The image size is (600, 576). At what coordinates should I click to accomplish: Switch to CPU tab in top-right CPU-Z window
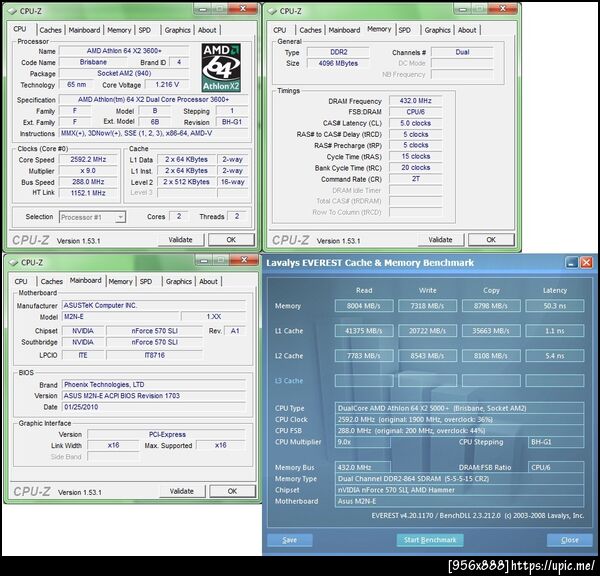(x=280, y=30)
